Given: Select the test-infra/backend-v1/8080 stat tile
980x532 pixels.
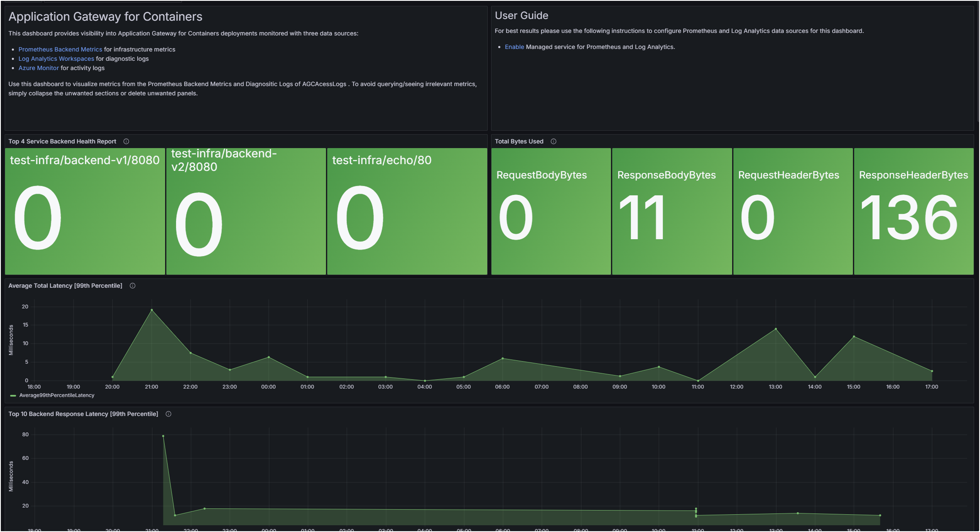Looking at the screenshot, I should (x=85, y=211).
